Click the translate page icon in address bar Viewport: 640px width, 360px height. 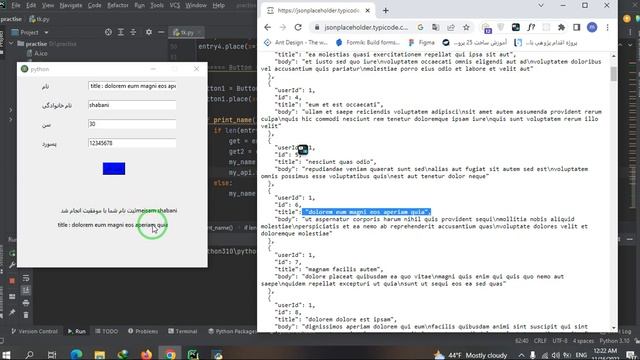click(x=436, y=27)
